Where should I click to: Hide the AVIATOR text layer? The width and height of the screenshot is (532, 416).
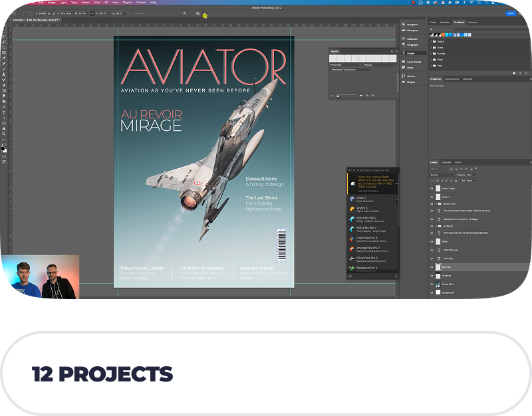pyautogui.click(x=432, y=259)
